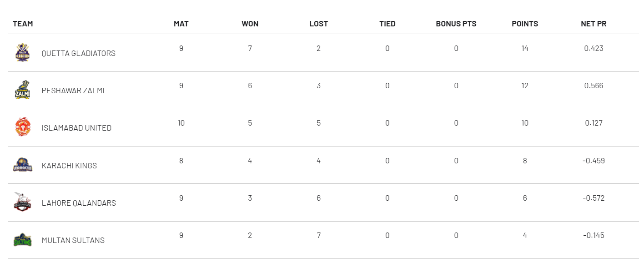
Task: Click the TIED column header
Action: coord(387,24)
